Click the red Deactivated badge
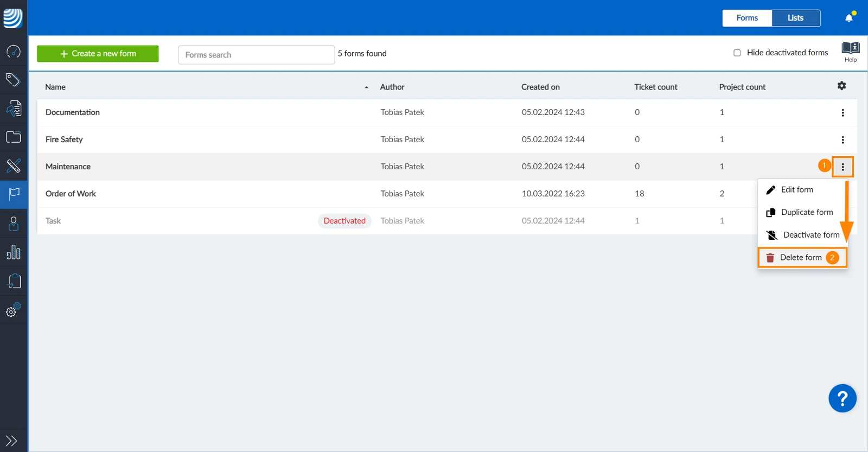 344,221
